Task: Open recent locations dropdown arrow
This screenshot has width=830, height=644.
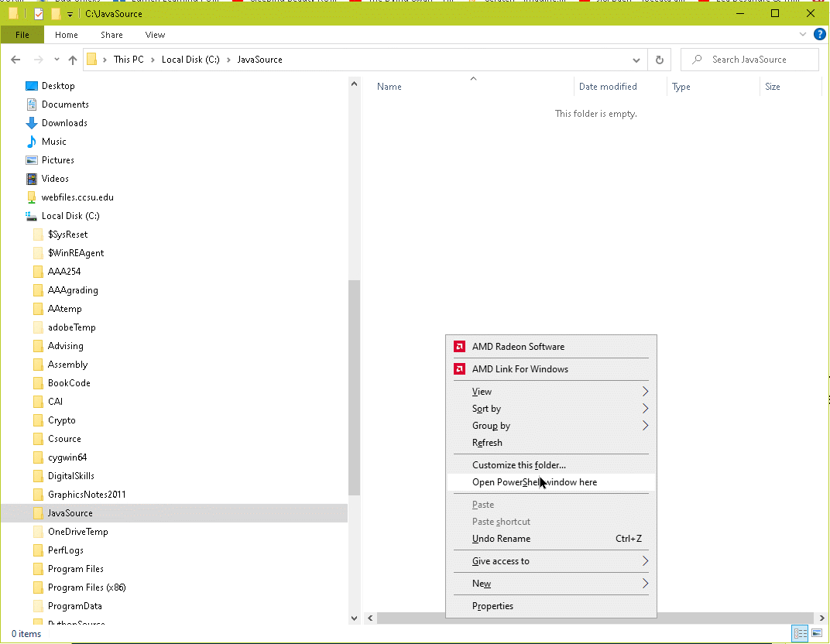Action: [57, 60]
